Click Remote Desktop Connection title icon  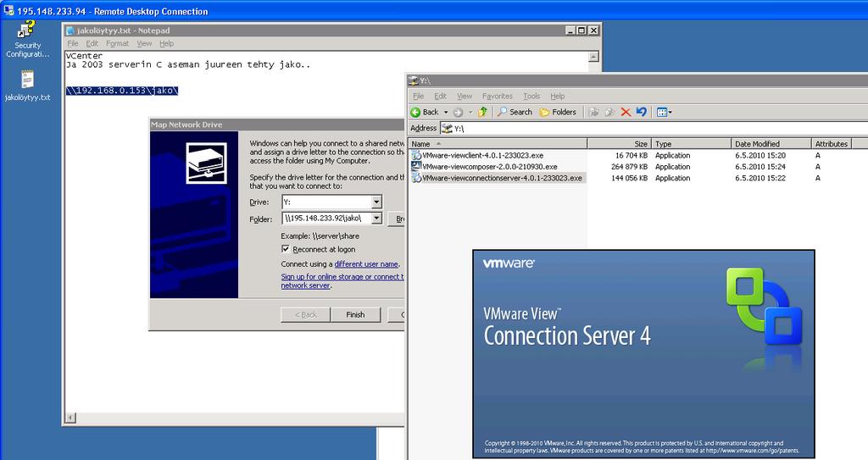(8, 10)
